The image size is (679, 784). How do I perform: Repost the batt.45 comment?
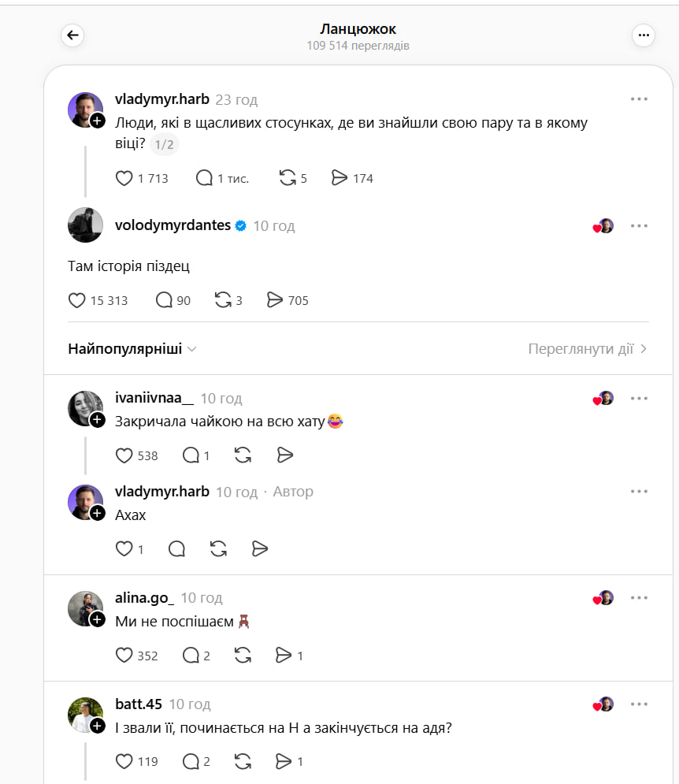pyautogui.click(x=243, y=761)
